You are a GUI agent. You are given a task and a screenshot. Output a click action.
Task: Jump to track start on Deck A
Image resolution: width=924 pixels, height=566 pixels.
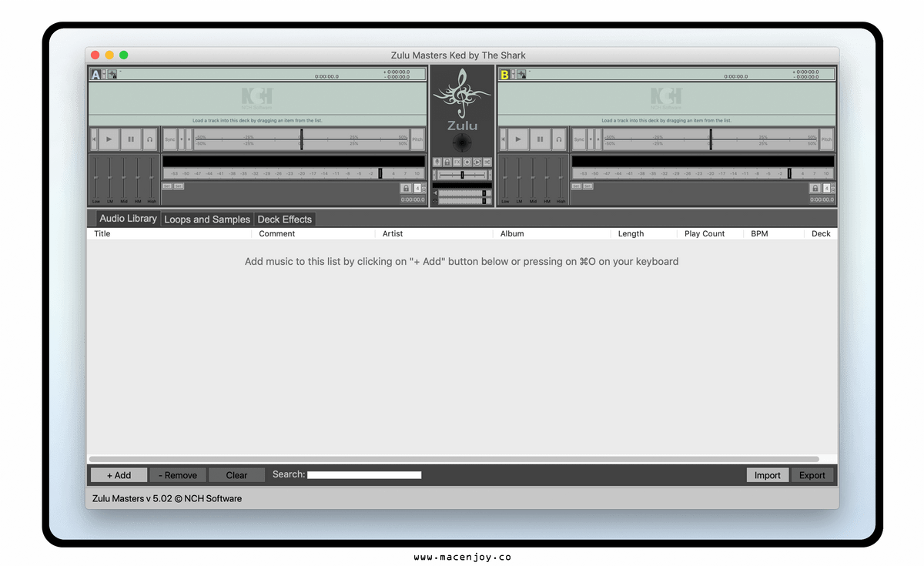(x=94, y=139)
